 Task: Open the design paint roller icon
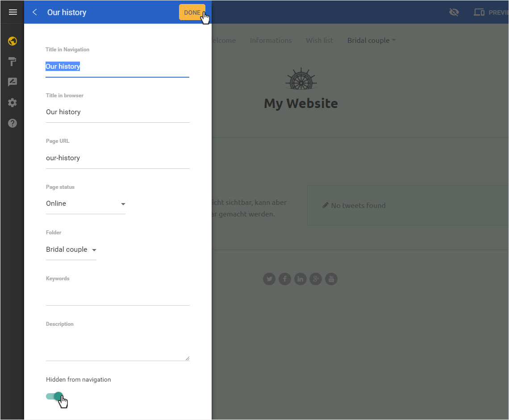[x=13, y=62]
